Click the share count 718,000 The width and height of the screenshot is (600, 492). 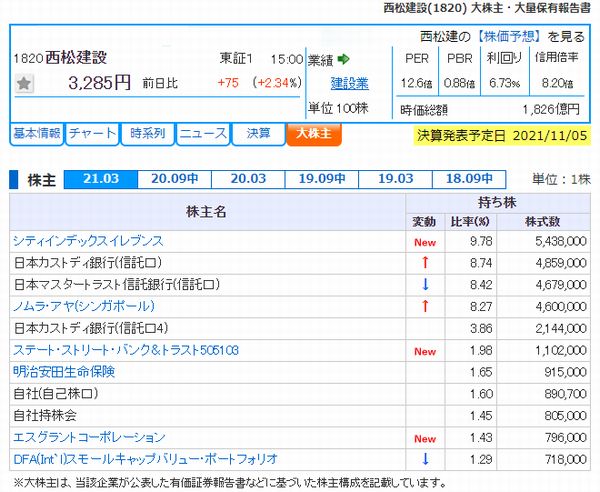(x=565, y=459)
